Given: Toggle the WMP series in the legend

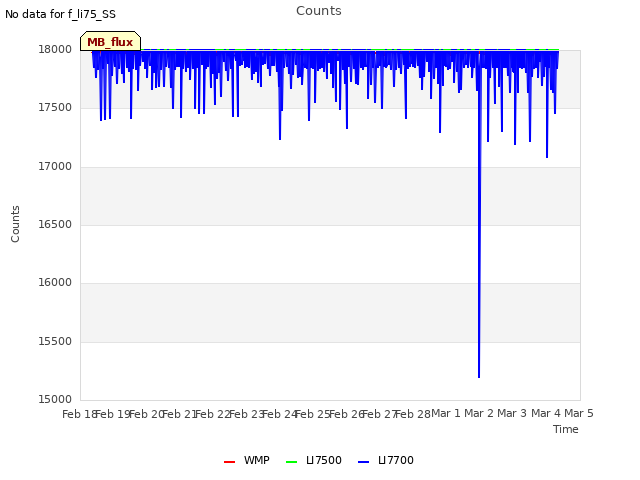Looking at the screenshot, I should [x=247, y=460].
